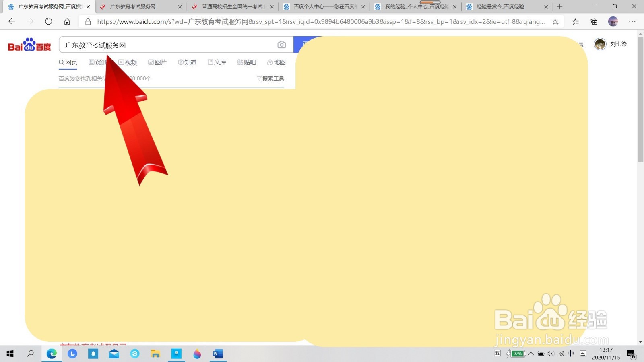Click the camera image-search icon

(282, 45)
